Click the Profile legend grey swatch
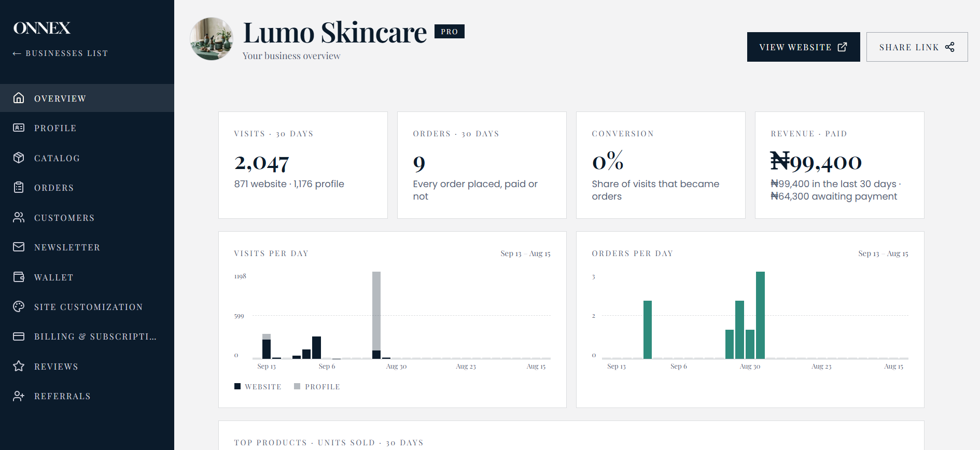The image size is (980, 450). click(x=297, y=386)
